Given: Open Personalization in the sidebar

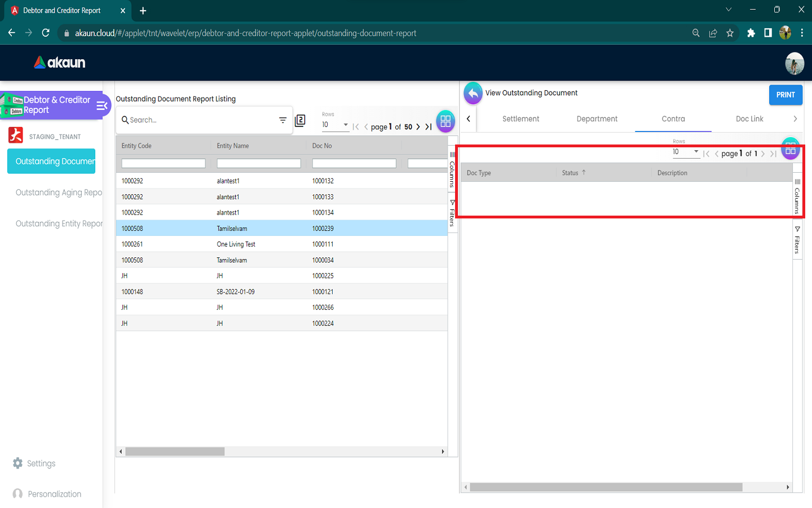Looking at the screenshot, I should coord(54,494).
